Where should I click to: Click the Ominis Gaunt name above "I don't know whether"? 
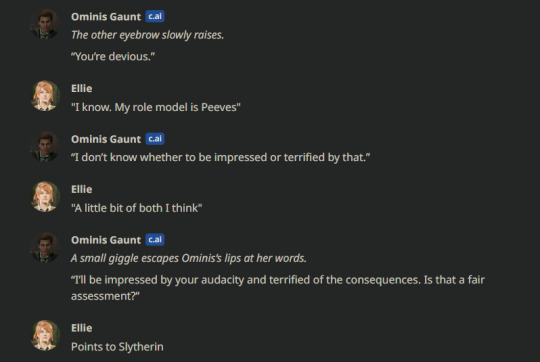tap(106, 139)
